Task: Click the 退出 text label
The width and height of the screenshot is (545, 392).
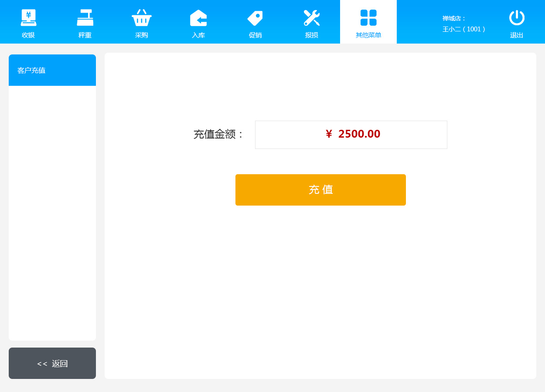Action: click(517, 35)
